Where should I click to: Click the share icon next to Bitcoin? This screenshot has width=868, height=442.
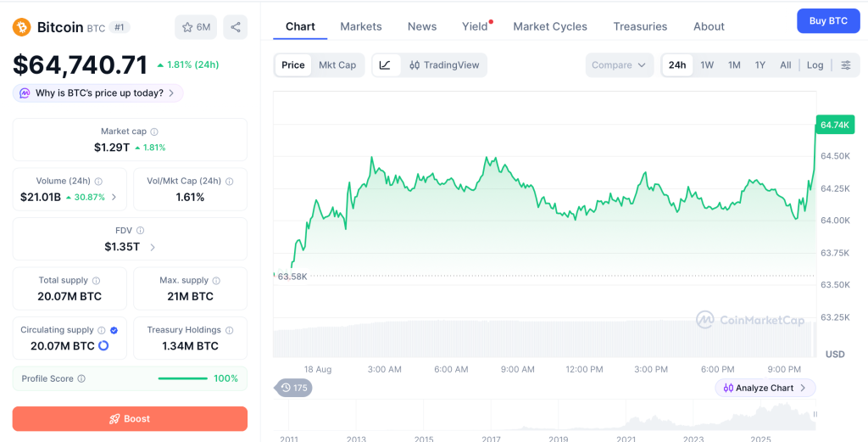click(236, 27)
